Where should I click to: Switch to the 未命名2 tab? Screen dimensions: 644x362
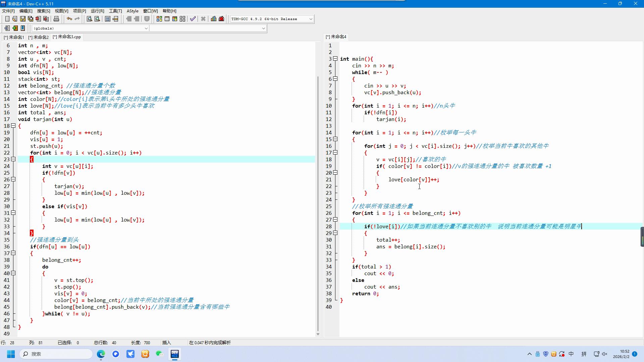point(39,37)
